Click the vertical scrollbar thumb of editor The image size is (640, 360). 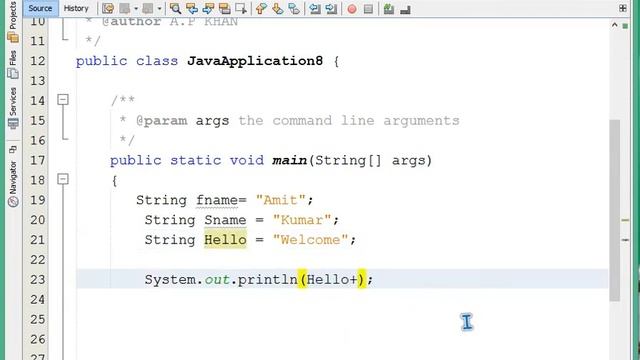[x=615, y=210]
